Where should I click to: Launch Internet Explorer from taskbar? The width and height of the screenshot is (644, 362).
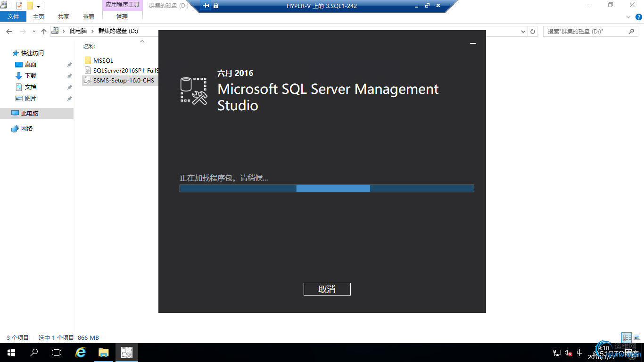[x=81, y=353]
